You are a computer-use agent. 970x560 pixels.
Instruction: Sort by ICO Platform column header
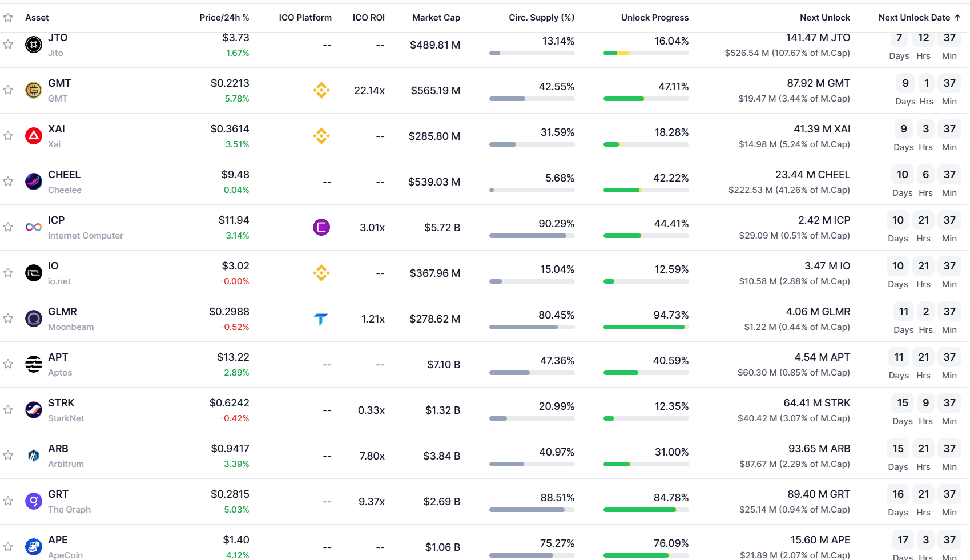pos(305,18)
